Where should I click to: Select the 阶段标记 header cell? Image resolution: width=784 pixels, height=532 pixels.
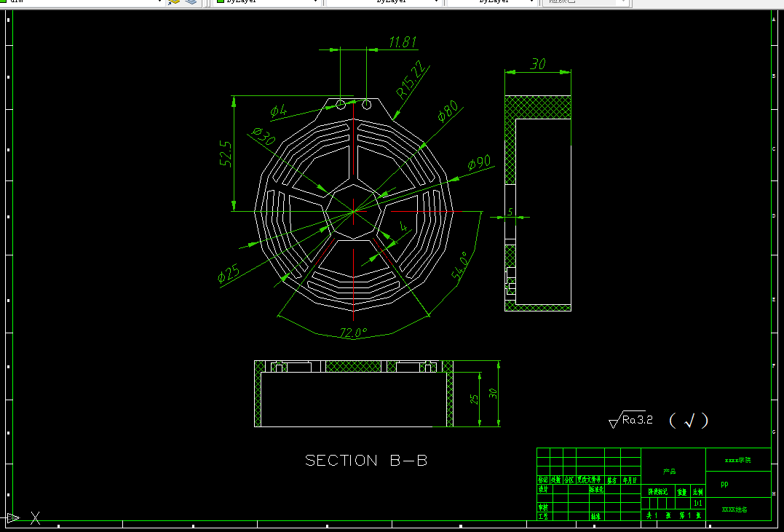pyautogui.click(x=657, y=491)
